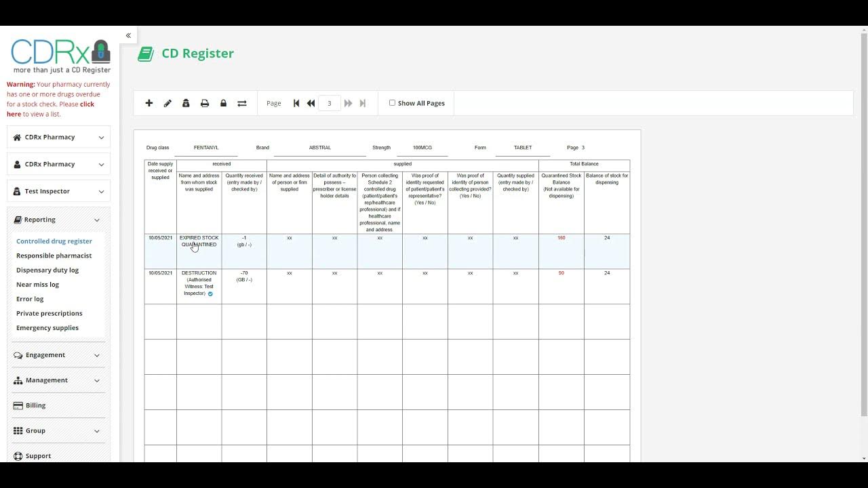Enable Show All Pages checkbox
The width and height of the screenshot is (868, 488).
point(392,103)
